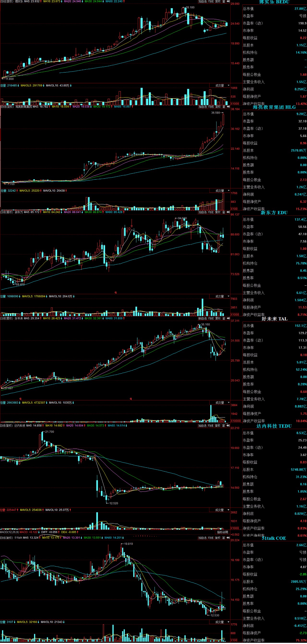
Task: Click the jump-to-end arrow icon on 博实乐 chart
Action: [228, 1]
